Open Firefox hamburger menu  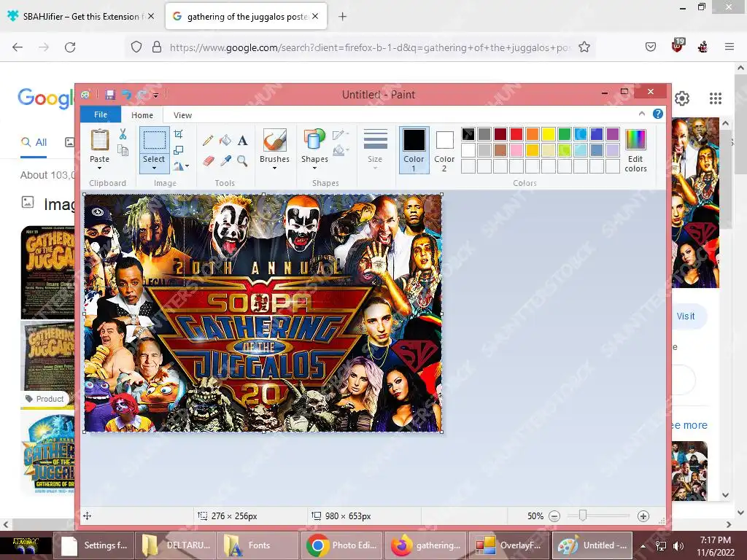(x=729, y=47)
